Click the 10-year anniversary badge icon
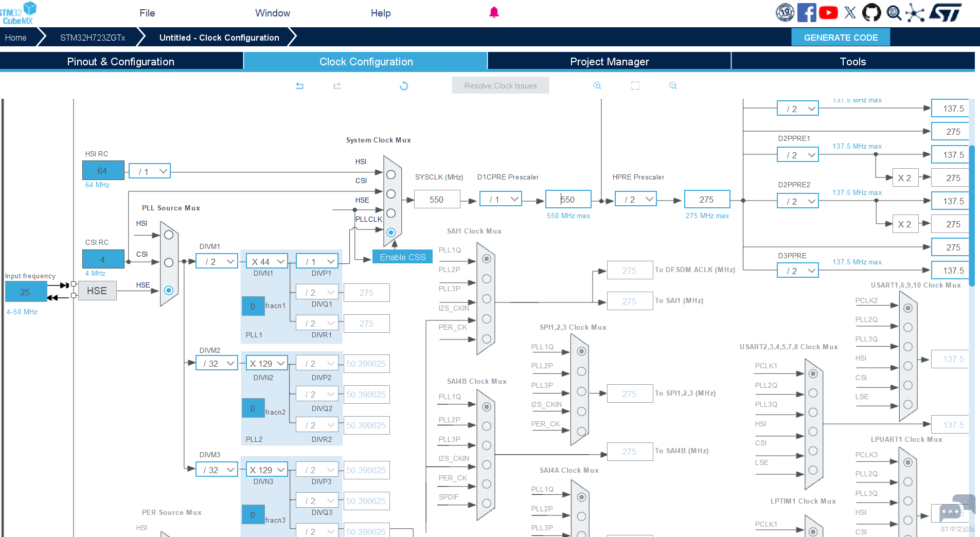 [785, 12]
